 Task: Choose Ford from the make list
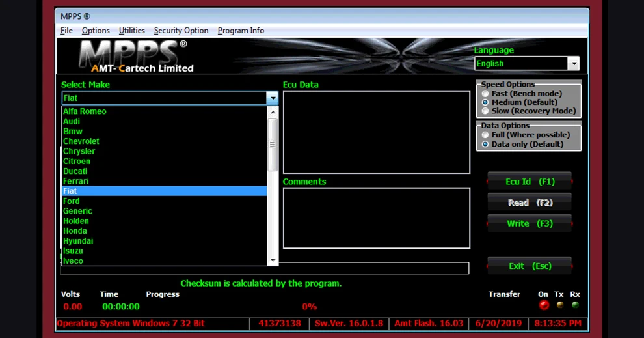pos(165,201)
